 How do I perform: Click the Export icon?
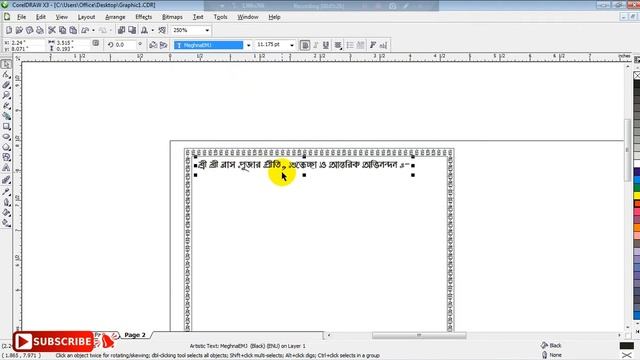tap(132, 30)
